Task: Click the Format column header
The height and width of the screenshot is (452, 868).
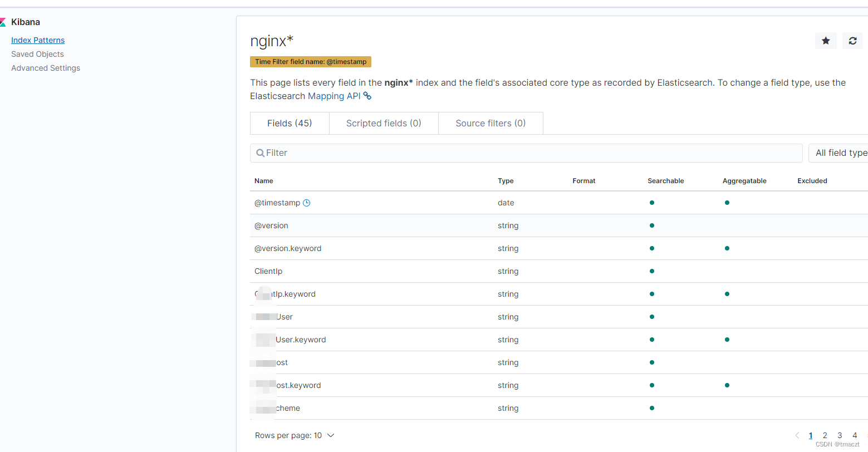Action: coord(584,181)
